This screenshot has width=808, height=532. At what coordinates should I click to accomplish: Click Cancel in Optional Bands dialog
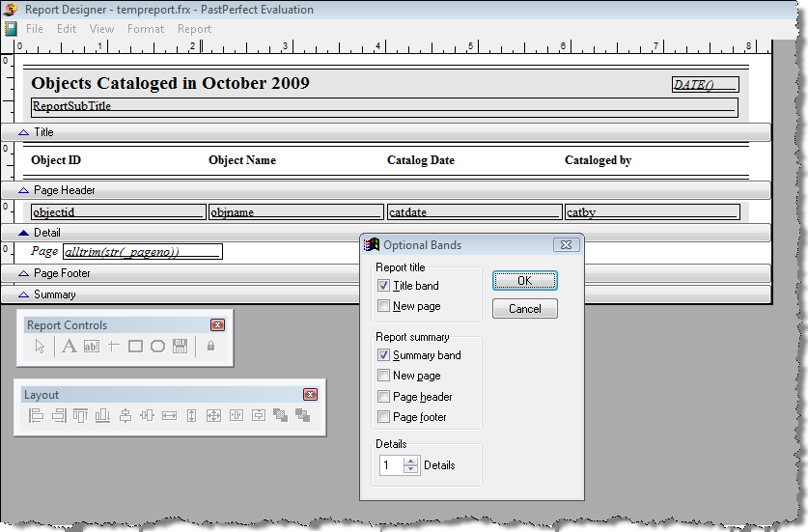pyautogui.click(x=524, y=309)
